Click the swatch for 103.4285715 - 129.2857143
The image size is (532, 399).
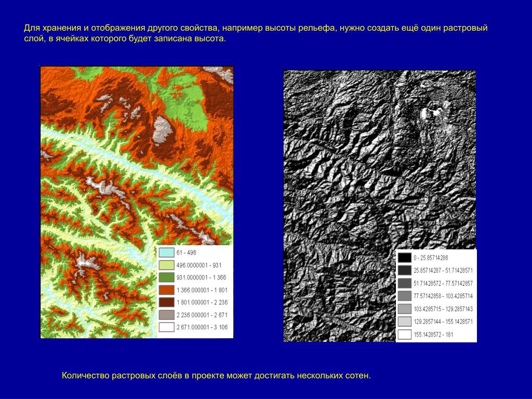pyautogui.click(x=404, y=309)
